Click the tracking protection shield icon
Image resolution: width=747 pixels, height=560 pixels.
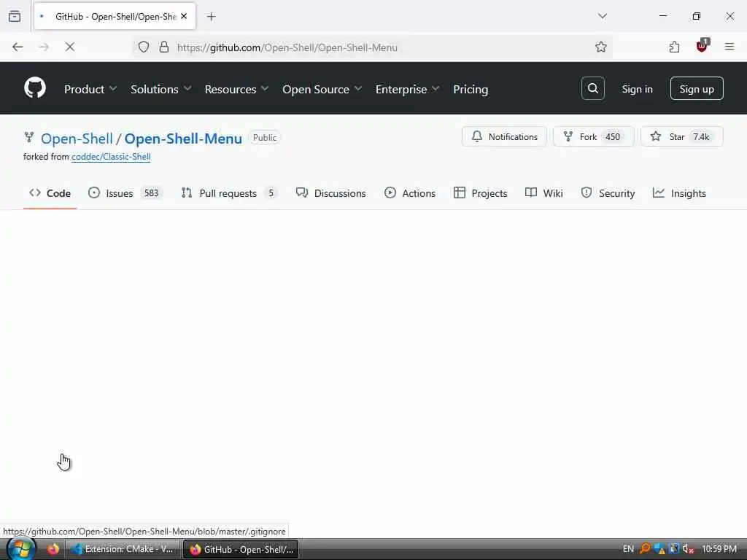click(x=144, y=47)
